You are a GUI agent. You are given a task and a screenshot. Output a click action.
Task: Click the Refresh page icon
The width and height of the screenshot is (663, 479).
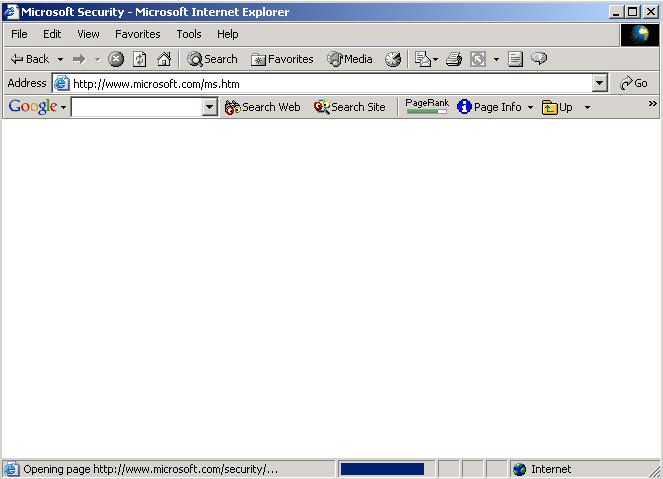coord(140,59)
